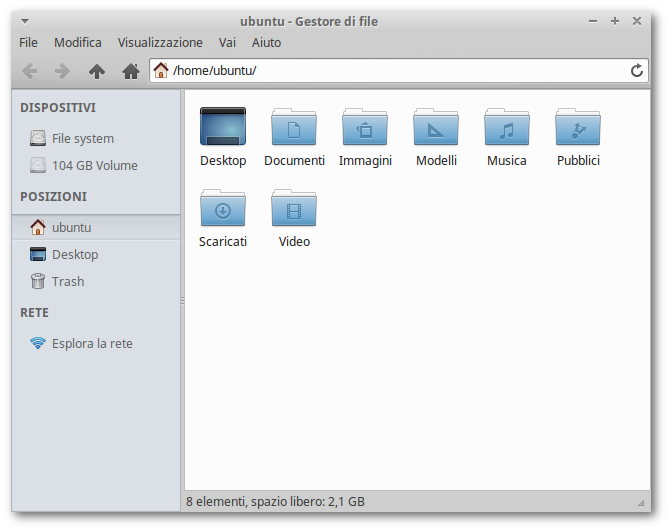The image size is (670, 531).
Task: Click the window resize grip in status bar
Action: [x=641, y=503]
